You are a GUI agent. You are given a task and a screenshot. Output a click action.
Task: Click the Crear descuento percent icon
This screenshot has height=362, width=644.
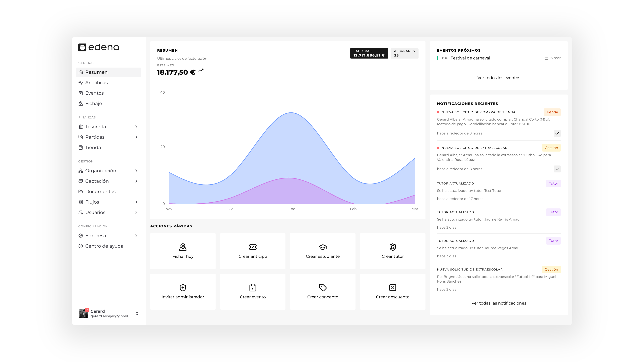click(392, 287)
